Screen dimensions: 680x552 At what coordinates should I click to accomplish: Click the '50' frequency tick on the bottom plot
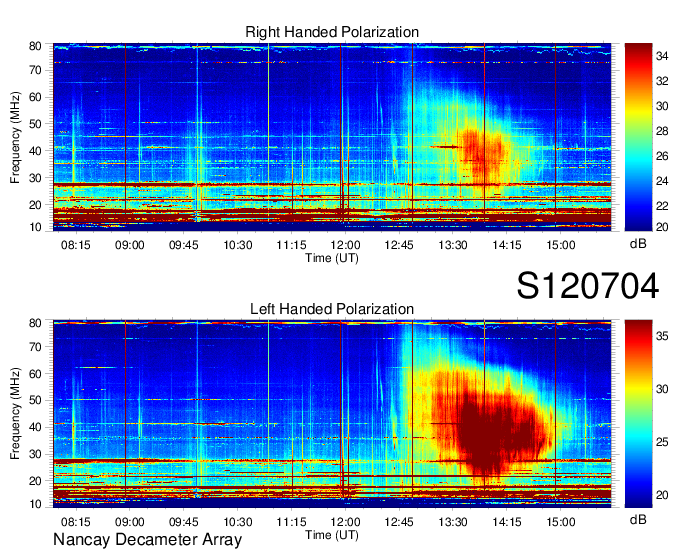[x=35, y=400]
